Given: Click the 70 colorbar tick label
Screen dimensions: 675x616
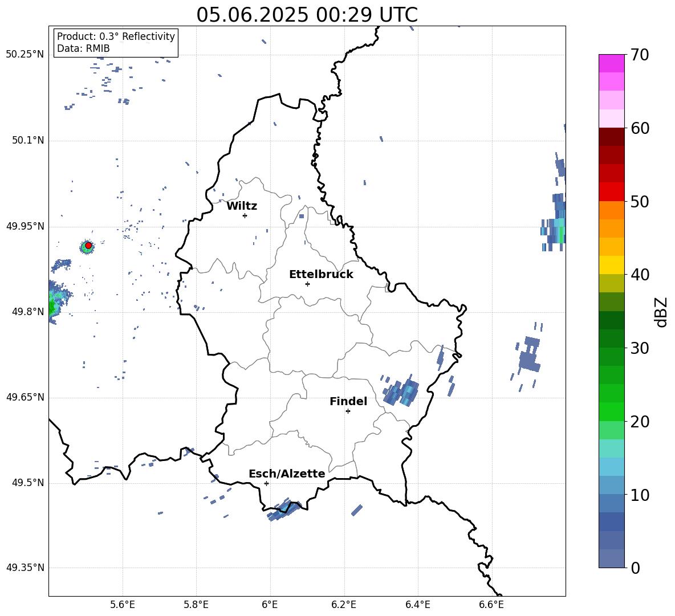Looking at the screenshot, I should (640, 55).
